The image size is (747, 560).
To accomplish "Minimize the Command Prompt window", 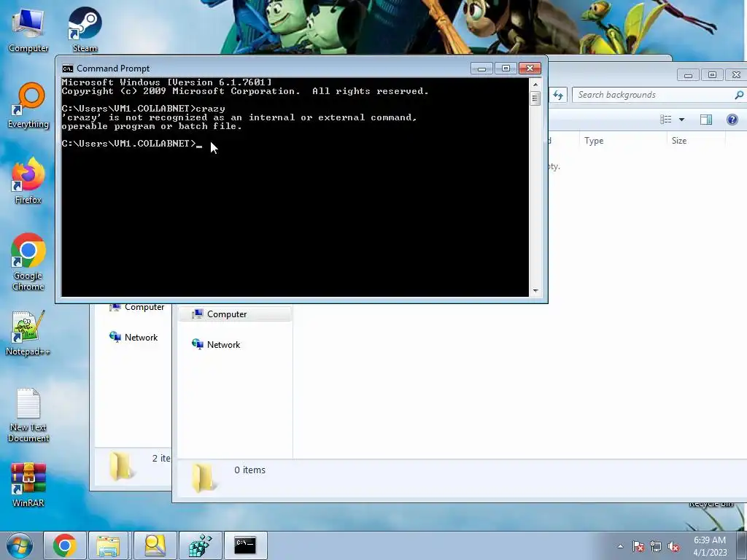I will [x=481, y=69].
